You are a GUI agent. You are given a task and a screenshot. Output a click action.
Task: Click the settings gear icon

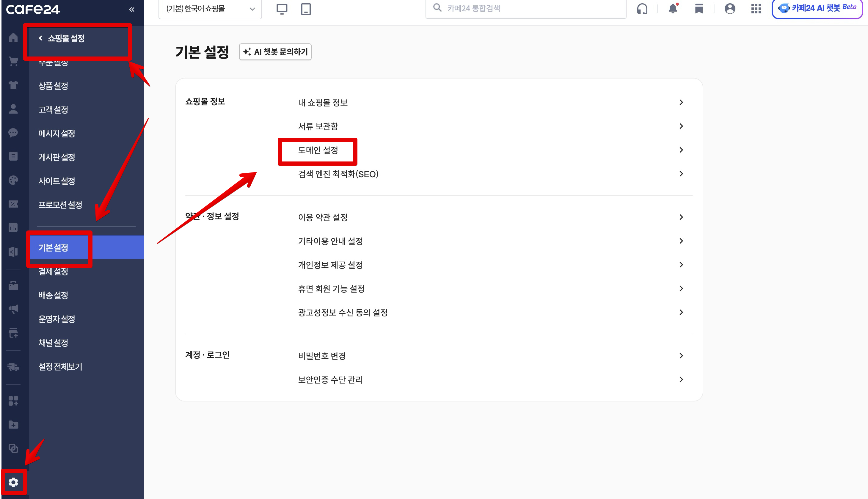(x=13, y=482)
